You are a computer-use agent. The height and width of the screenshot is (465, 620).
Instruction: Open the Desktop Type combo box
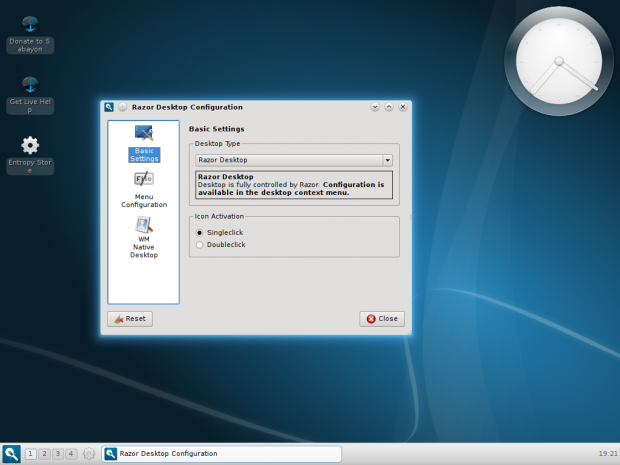pyautogui.click(x=294, y=160)
